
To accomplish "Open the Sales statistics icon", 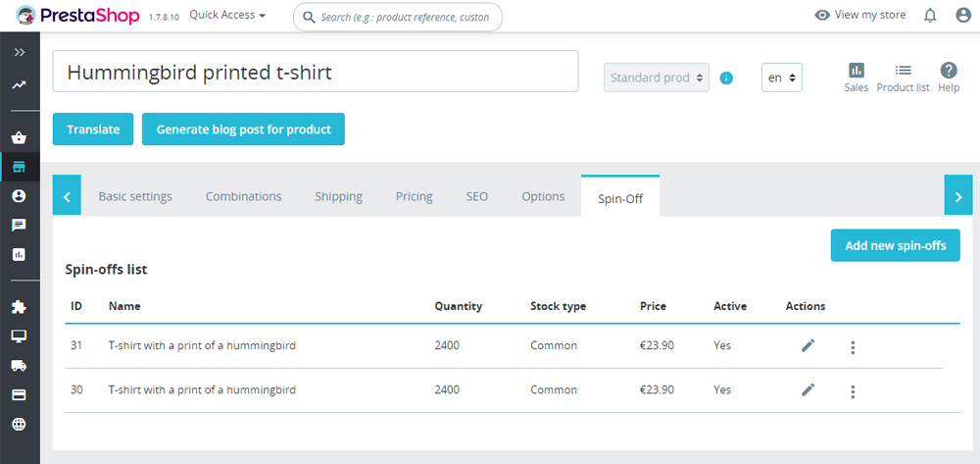I will (857, 77).
